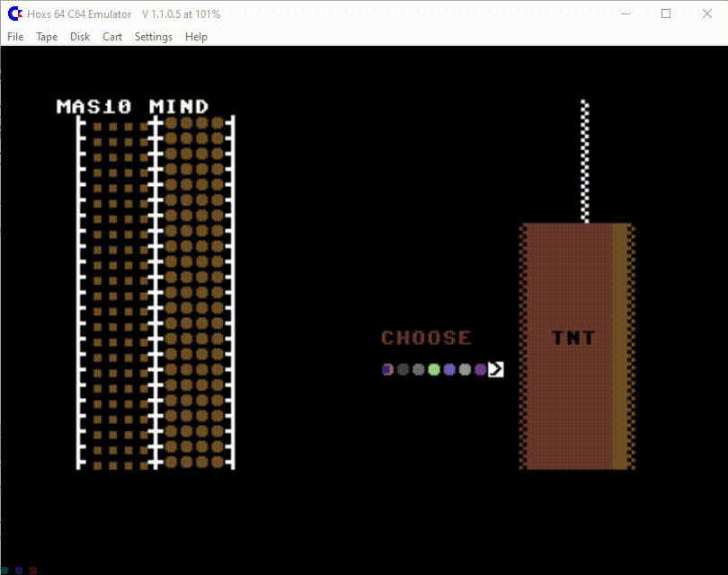This screenshot has height=575, width=728.
Task: Select the light blue peg right of green
Action: coord(449,369)
